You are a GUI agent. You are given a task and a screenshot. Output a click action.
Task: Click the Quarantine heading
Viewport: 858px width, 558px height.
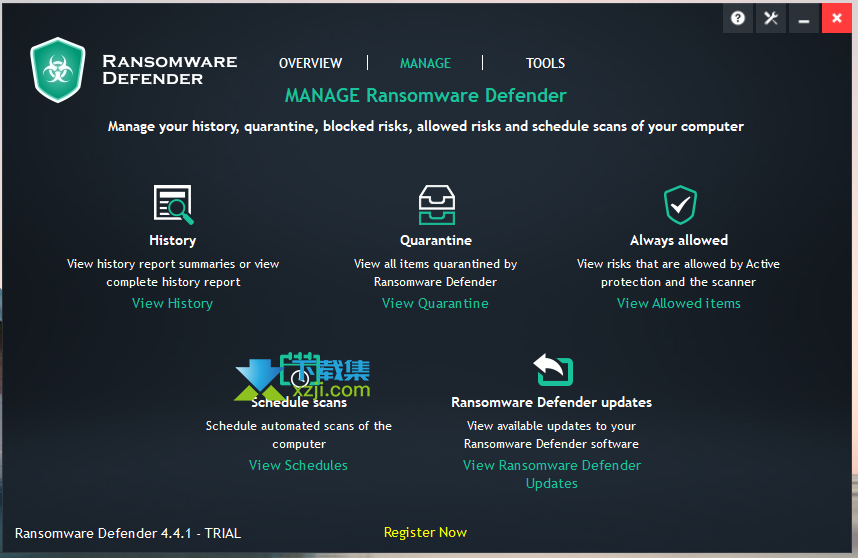[x=436, y=240]
